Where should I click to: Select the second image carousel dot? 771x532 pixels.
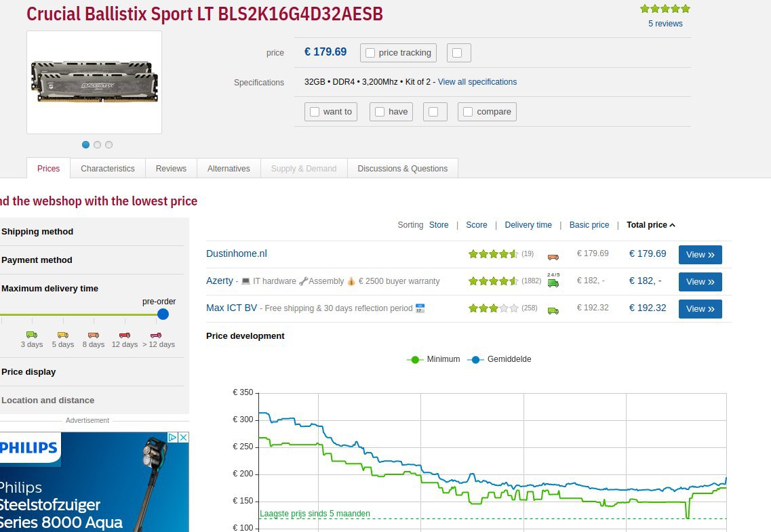click(98, 144)
